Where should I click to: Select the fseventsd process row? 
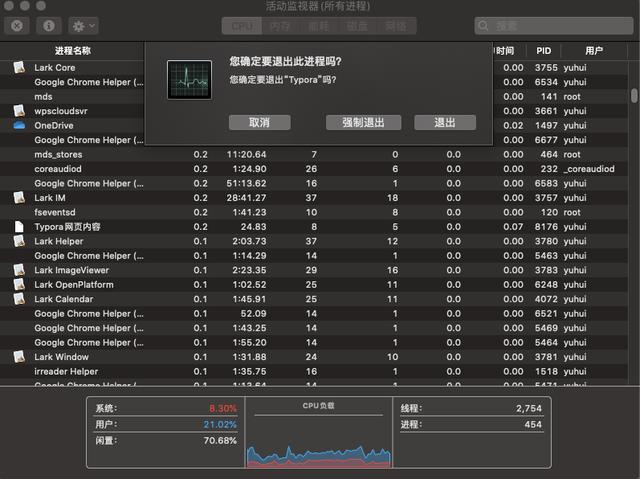314,212
